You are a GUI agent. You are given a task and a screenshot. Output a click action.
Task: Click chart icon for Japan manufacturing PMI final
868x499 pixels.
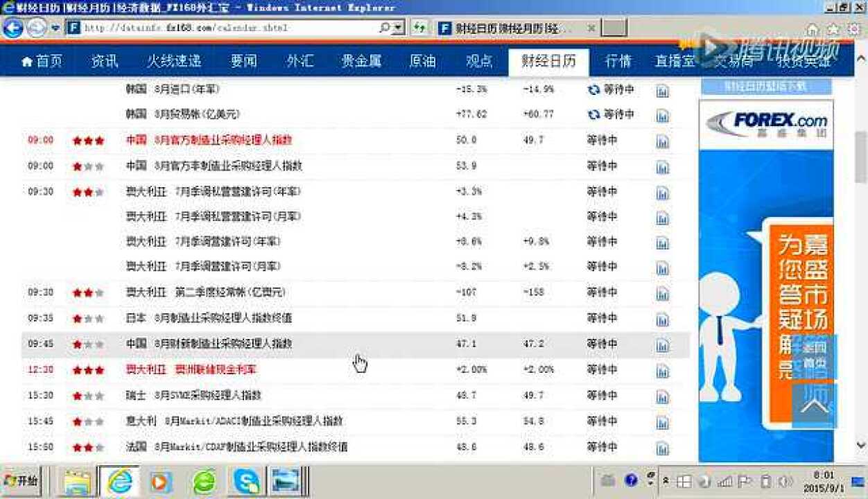(x=662, y=319)
